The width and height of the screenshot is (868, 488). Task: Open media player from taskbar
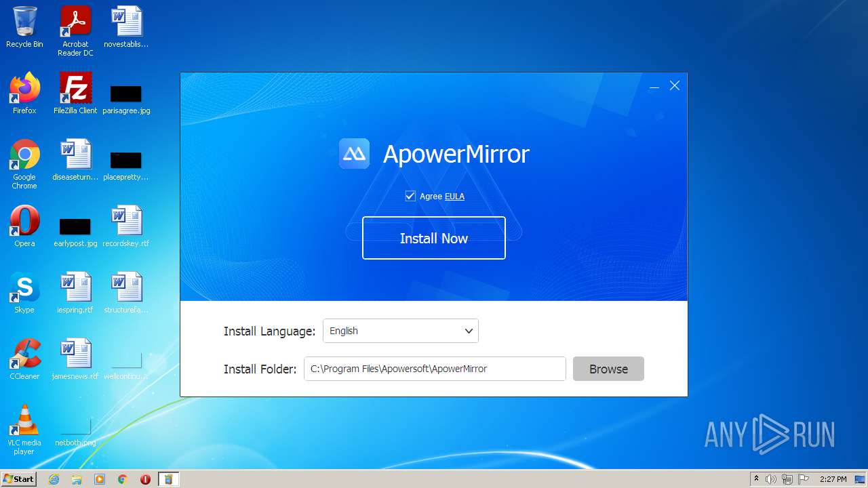coord(100,479)
